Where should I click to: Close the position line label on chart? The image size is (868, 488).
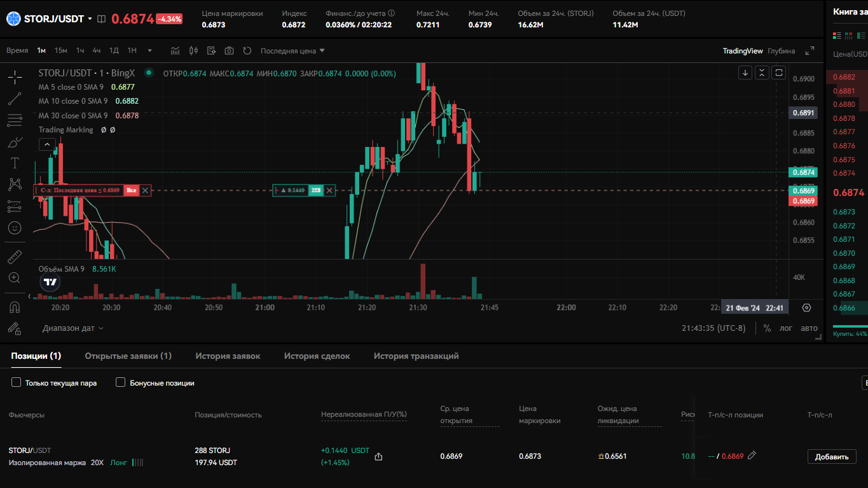[329, 190]
